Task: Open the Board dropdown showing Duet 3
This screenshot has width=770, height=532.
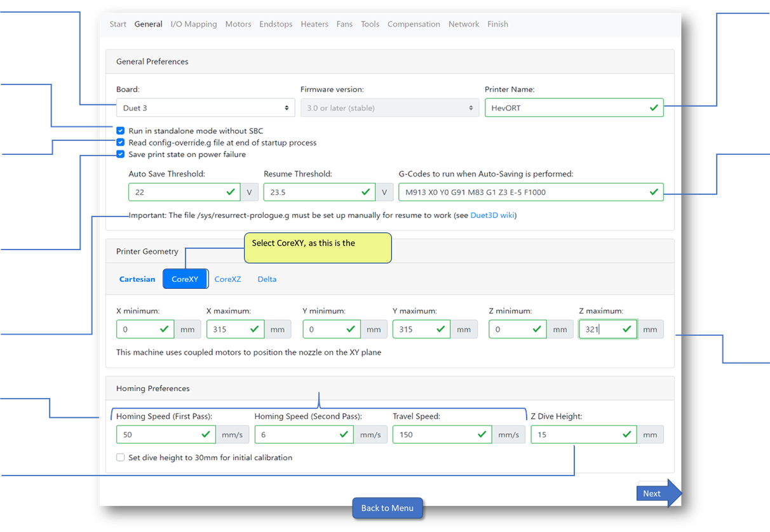Action: (x=205, y=108)
